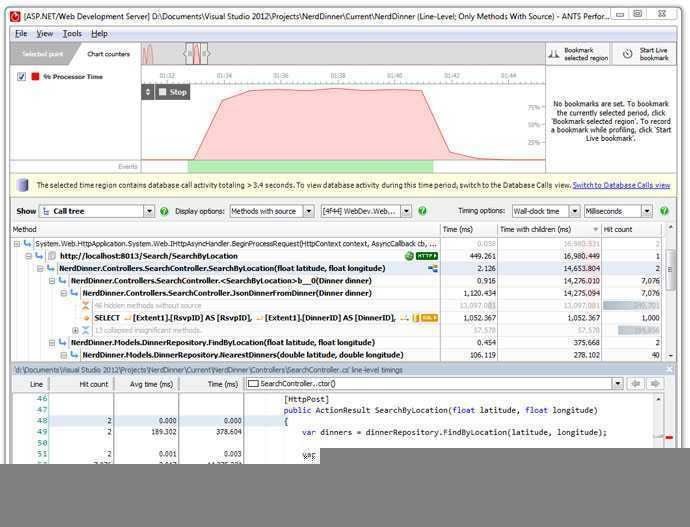
Task: Click the SQL badge on SELECT row
Action: 429,318
